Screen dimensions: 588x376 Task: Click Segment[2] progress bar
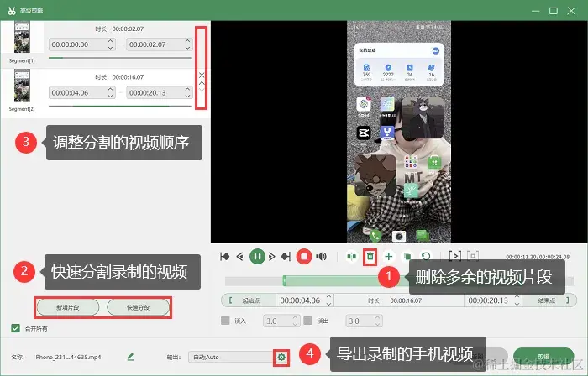click(x=120, y=107)
